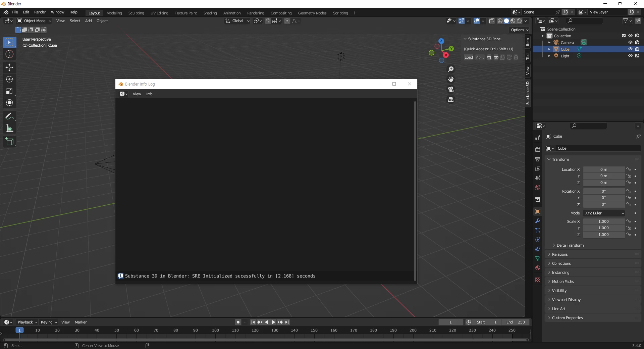Screen dimensions: 644x349
Task: Open the Render menu
Action: (40, 12)
